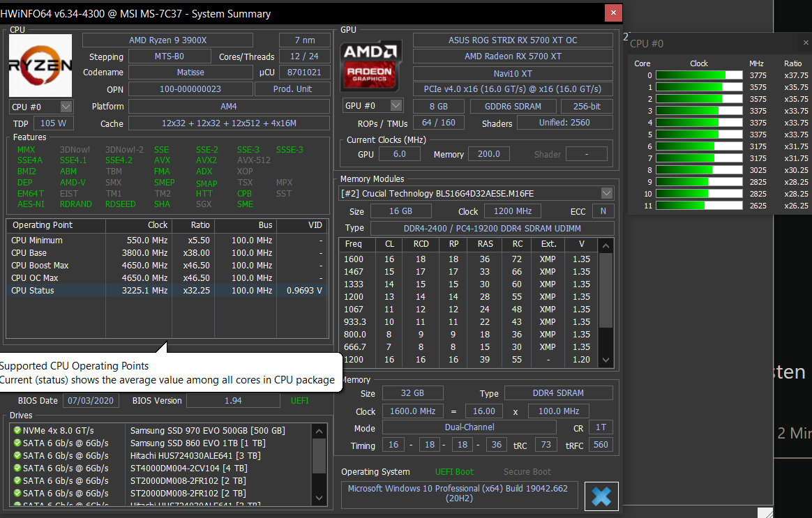Click the 7 nm process field
This screenshot has width=812, height=518.
(304, 40)
